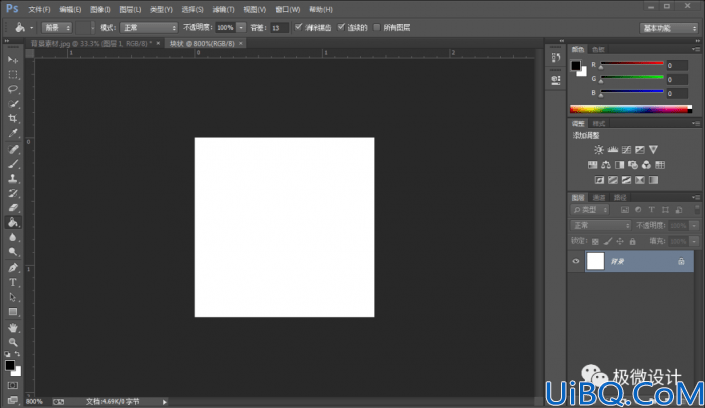Add a Vibrance adjustment
The height and width of the screenshot is (408, 705).
653,150
